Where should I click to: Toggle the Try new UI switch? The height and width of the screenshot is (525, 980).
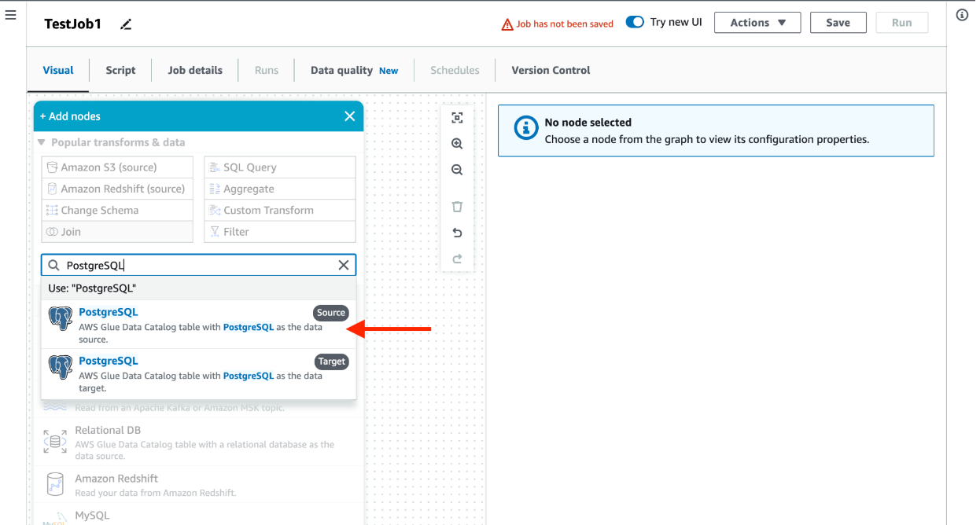click(x=635, y=22)
